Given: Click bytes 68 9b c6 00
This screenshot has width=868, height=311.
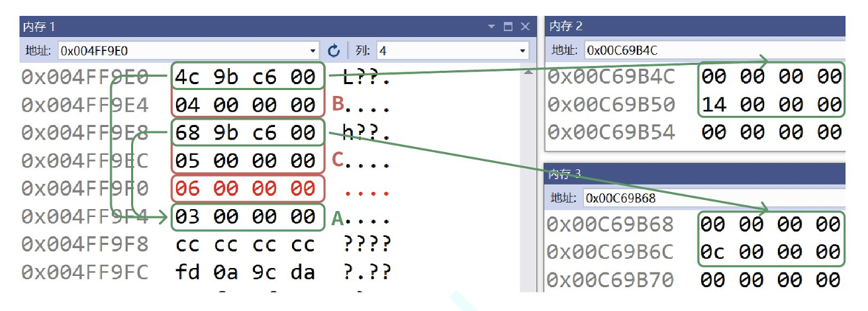Looking at the screenshot, I should pos(246,133).
